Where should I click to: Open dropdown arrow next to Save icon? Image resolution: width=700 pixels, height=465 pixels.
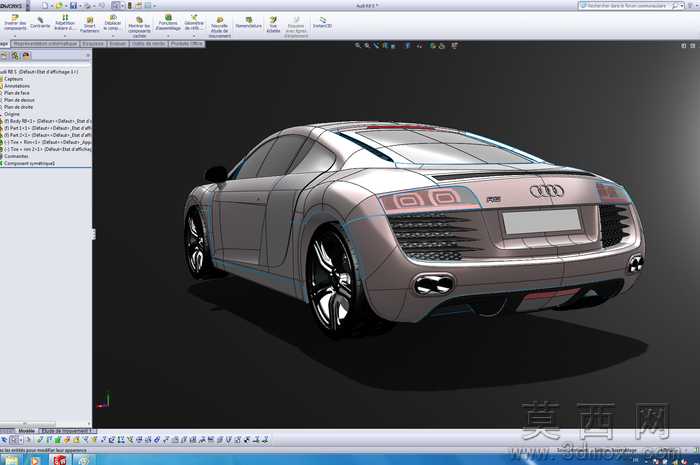tap(79, 6)
